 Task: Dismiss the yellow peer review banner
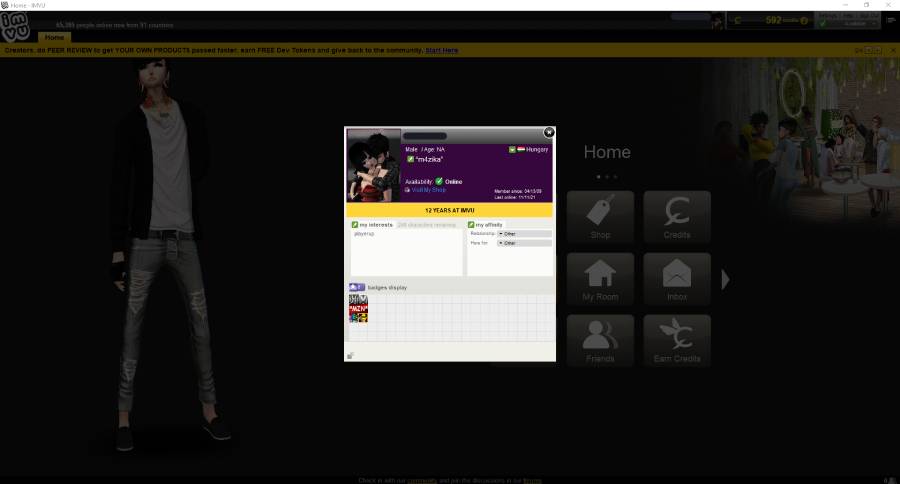point(893,51)
